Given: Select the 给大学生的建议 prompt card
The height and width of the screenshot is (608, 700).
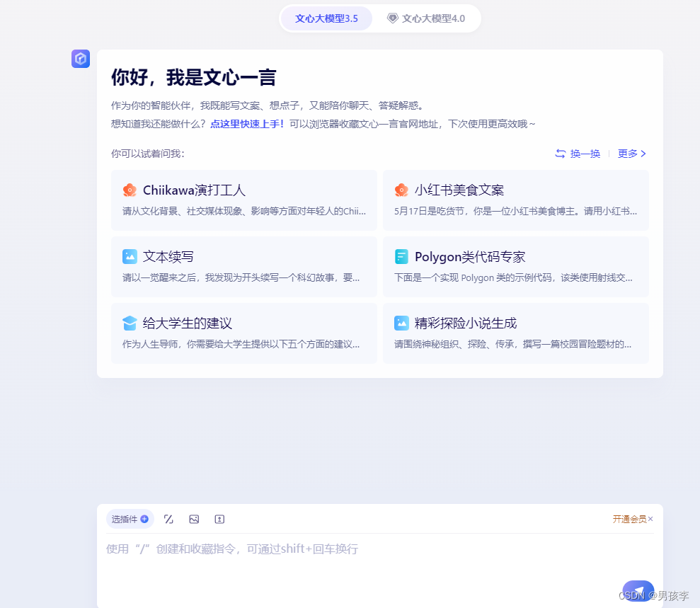Looking at the screenshot, I should coord(243,333).
